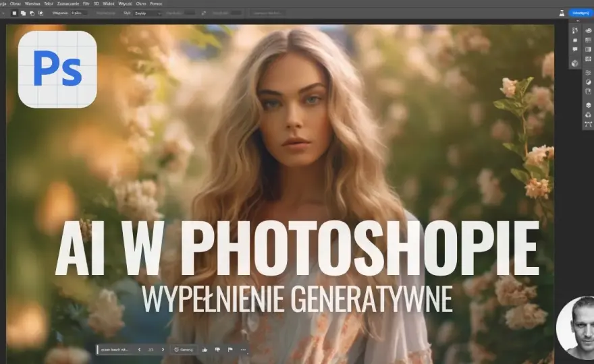594x364 pixels.
Task: Open the Color panel palette icon
Action: [589, 30]
